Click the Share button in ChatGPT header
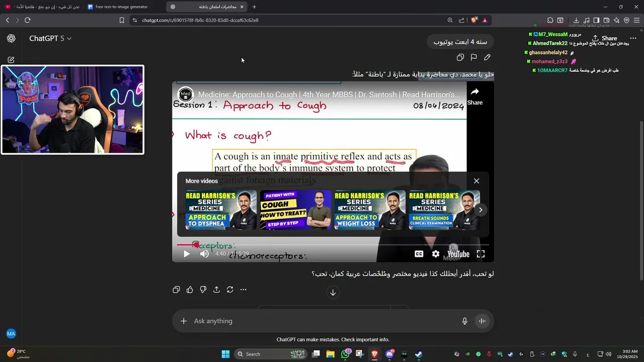This screenshot has width=644, height=362. [x=604, y=38]
